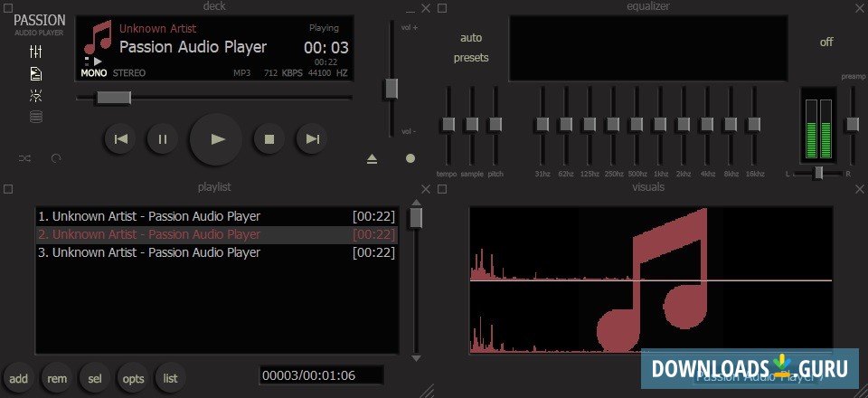
Task: Close the visuals panel
Action: point(860,189)
